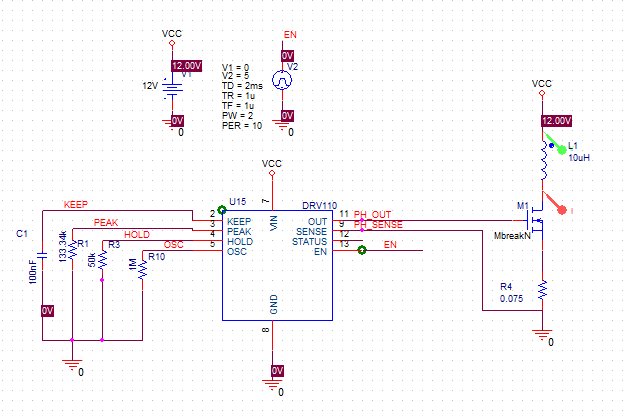Select the C1 reference label

(22, 234)
